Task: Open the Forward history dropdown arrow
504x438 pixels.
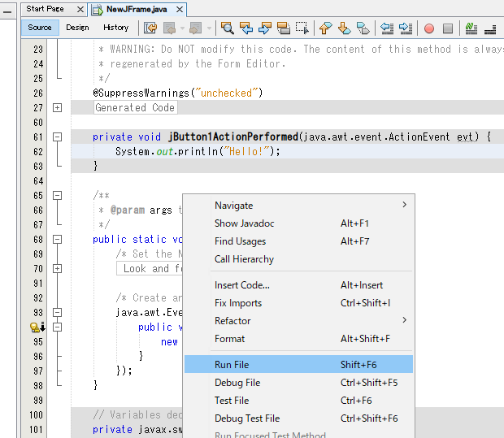Action: click(209, 28)
